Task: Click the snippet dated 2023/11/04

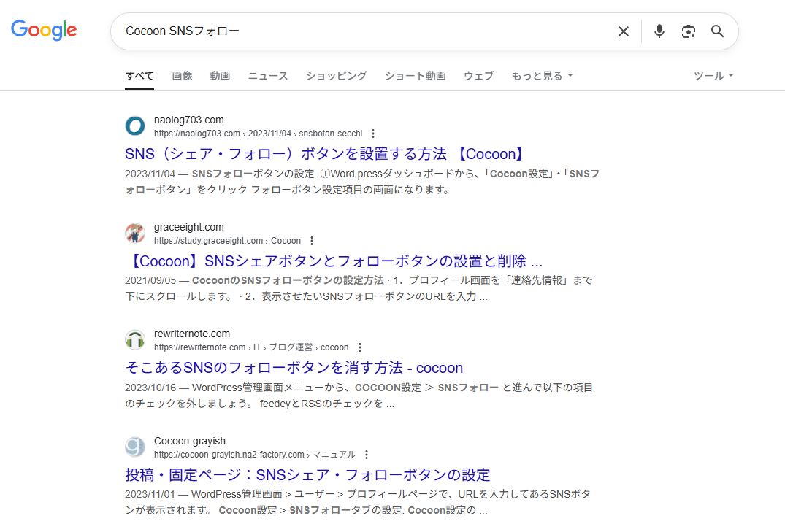Action: pos(362,182)
